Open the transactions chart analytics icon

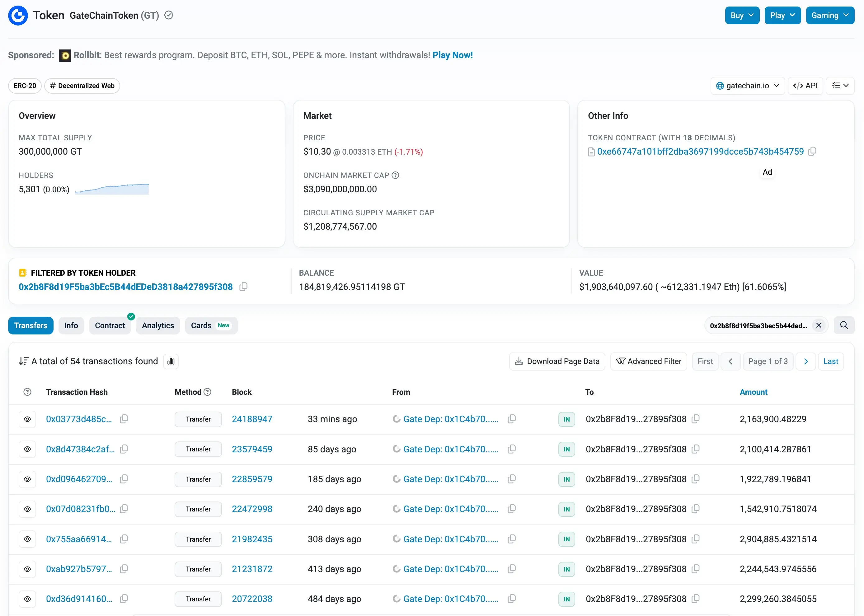pyautogui.click(x=171, y=361)
